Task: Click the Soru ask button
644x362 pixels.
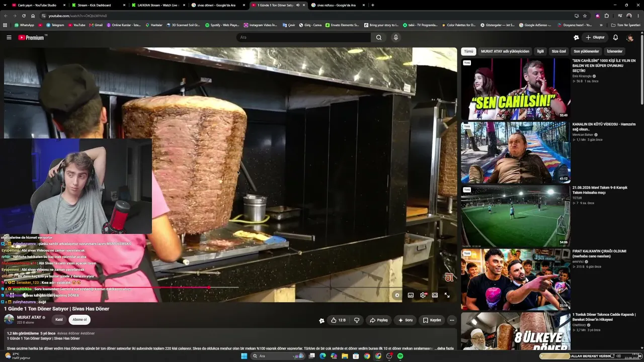Action: pos(406,320)
